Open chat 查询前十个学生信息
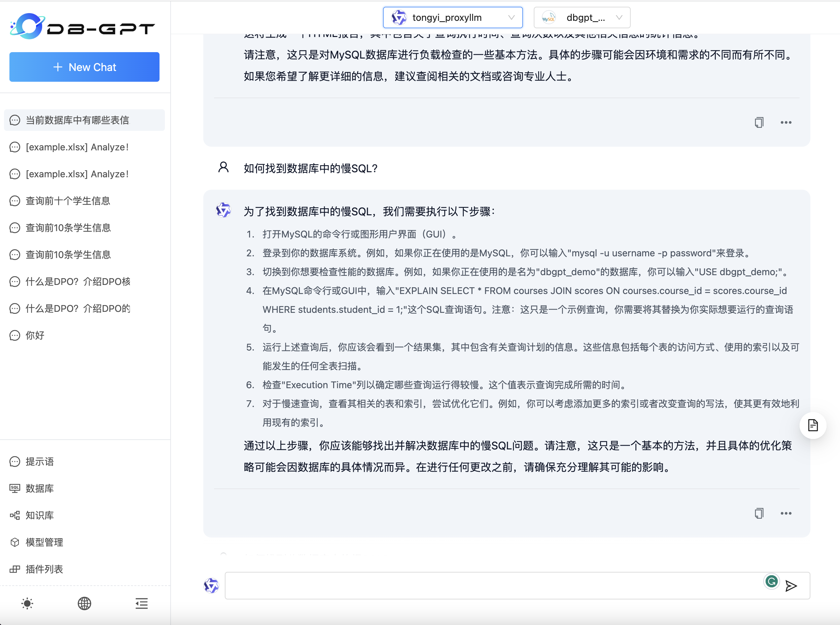The width and height of the screenshot is (840, 625). tap(68, 201)
